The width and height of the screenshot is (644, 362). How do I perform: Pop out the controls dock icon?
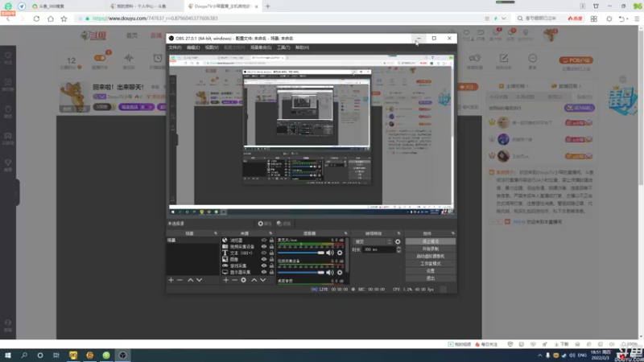tap(453, 233)
